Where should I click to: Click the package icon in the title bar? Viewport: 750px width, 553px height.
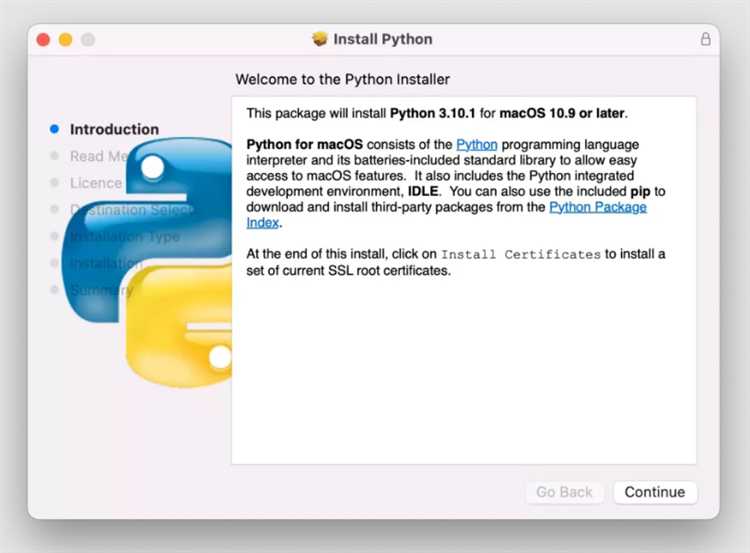(320, 39)
